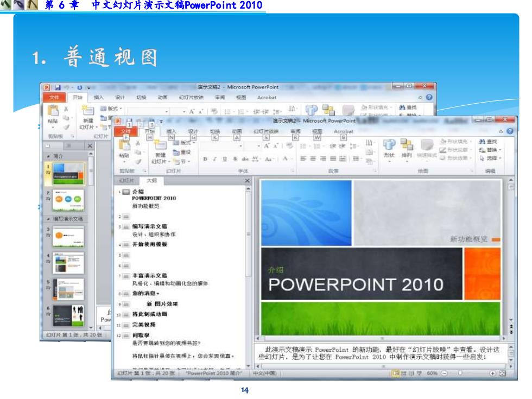Image resolution: width=532 pixels, height=399 pixels.
Task: Switch to Normal view via status bar
Action: (x=396, y=373)
